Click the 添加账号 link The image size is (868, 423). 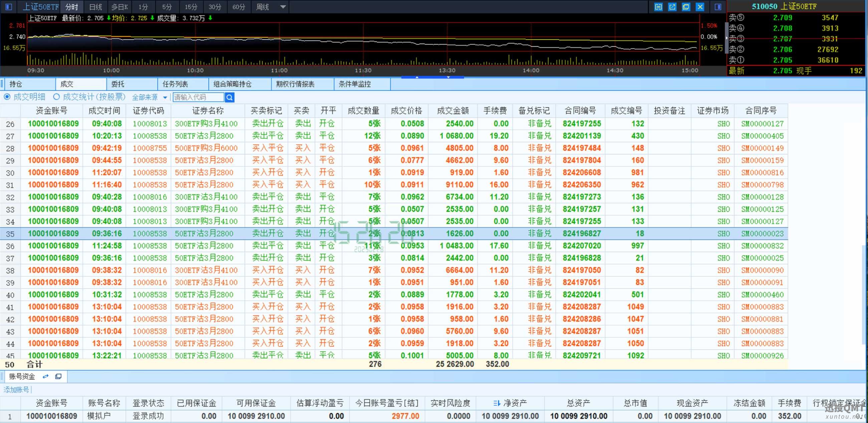(x=16, y=390)
